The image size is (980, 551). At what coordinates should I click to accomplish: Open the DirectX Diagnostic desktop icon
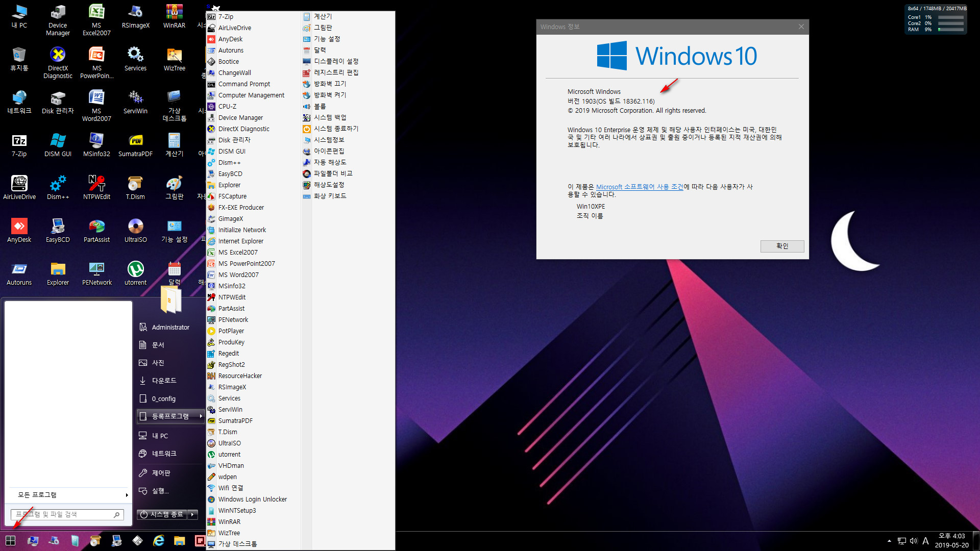(58, 63)
